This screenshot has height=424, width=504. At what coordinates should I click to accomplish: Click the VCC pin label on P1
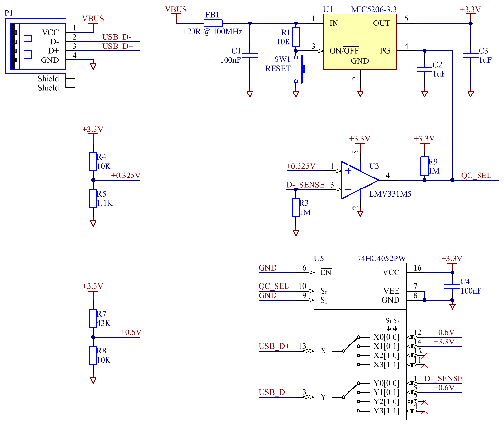click(50, 33)
